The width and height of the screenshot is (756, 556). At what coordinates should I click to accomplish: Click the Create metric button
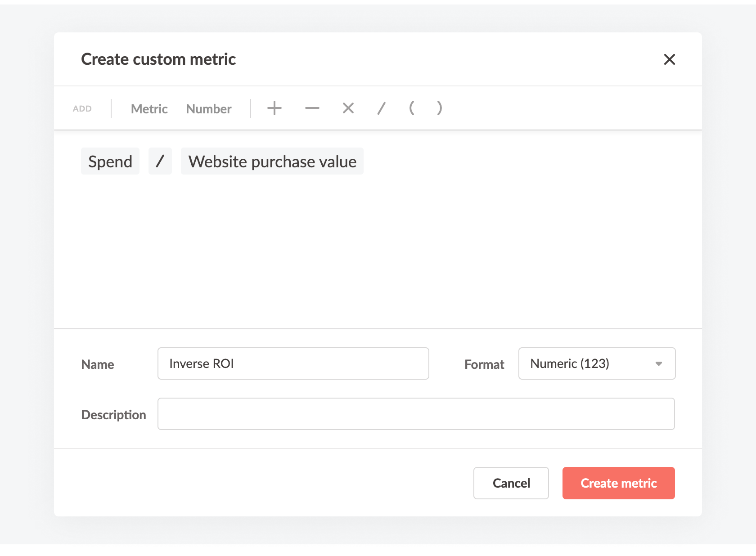[x=619, y=483]
